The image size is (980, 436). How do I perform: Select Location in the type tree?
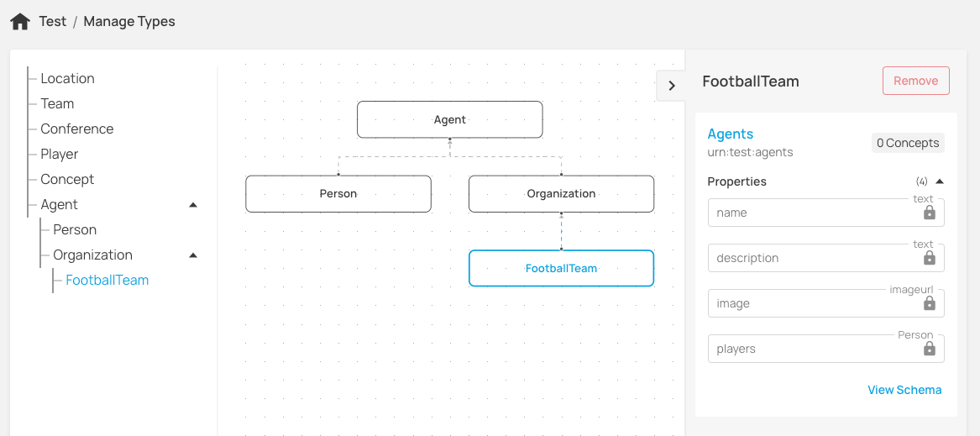[67, 79]
